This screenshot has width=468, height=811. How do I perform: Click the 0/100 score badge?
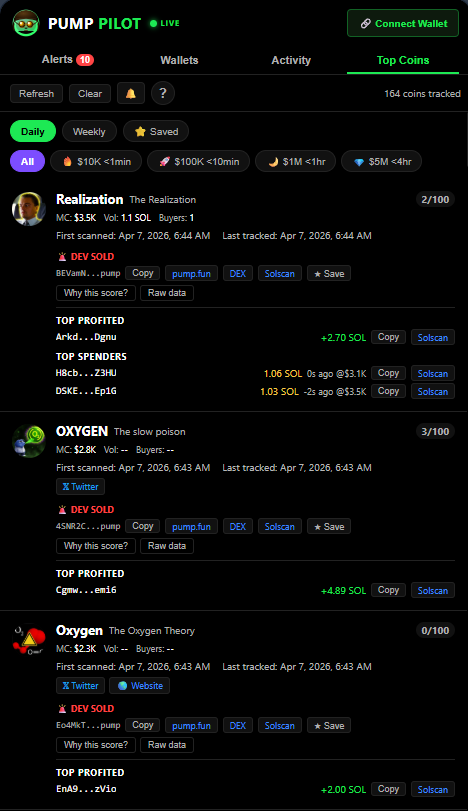pyautogui.click(x=435, y=630)
